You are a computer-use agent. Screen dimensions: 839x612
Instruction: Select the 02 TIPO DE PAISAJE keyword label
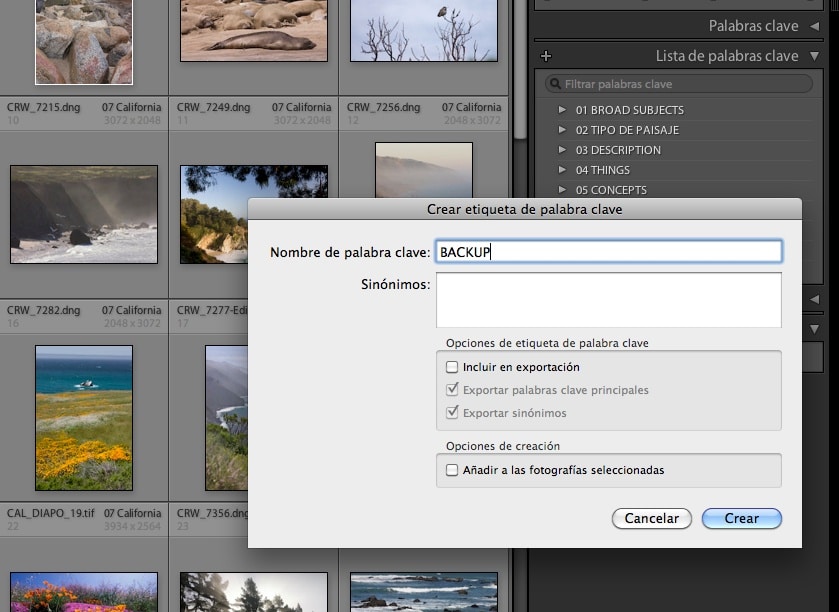pyautogui.click(x=628, y=130)
